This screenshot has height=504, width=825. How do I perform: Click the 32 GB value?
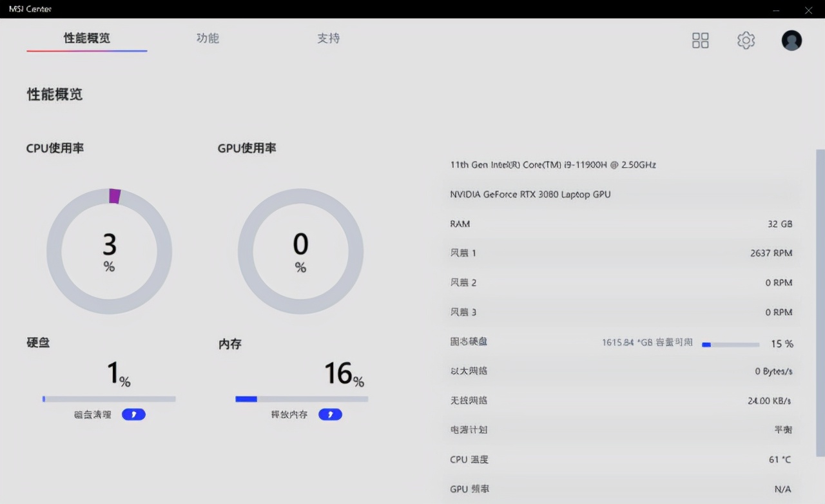coord(780,224)
